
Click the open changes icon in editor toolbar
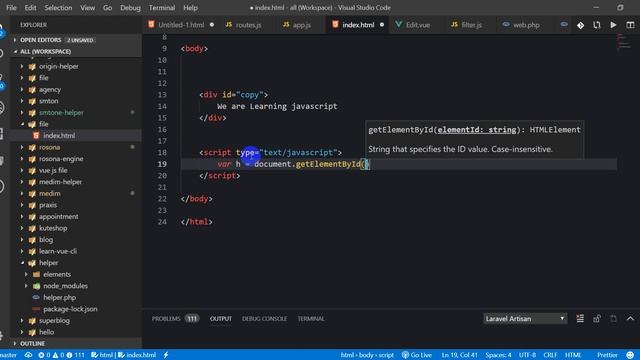pyautogui.click(x=597, y=25)
